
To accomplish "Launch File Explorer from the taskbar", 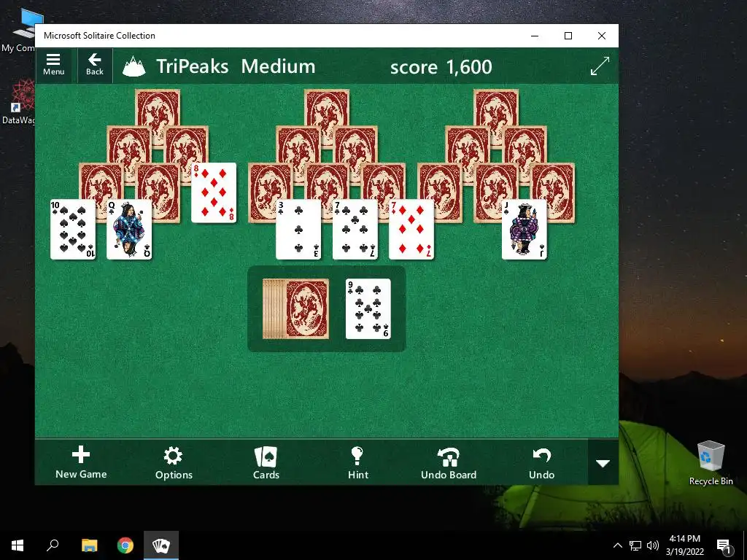I will [x=89, y=545].
